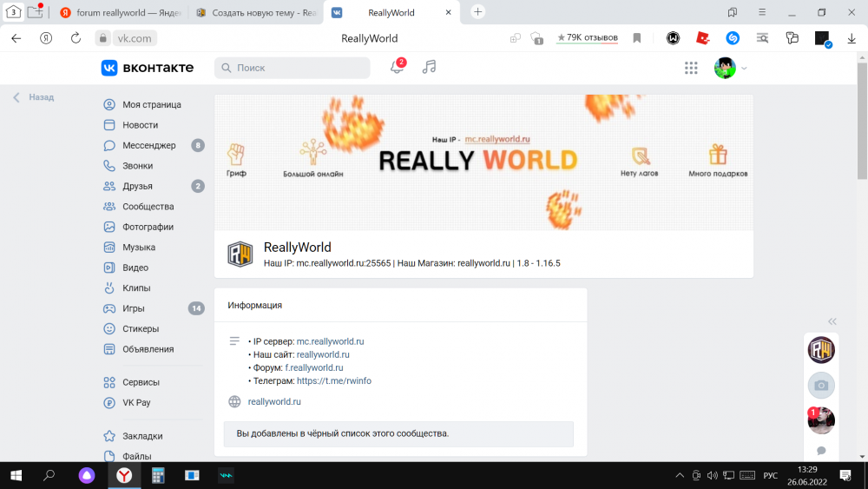Open reallyworld.ru link beside the globe icon
The image size is (868, 489).
tap(274, 402)
